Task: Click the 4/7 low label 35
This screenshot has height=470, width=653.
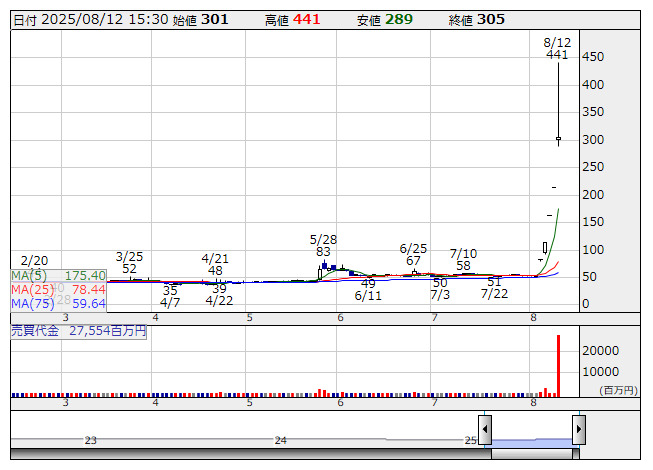Action: [170, 290]
